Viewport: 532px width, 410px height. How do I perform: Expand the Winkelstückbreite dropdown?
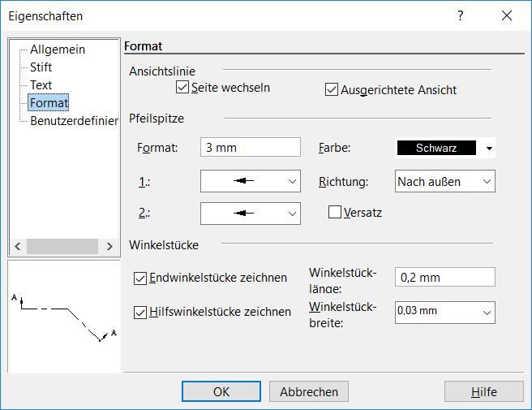(444, 313)
